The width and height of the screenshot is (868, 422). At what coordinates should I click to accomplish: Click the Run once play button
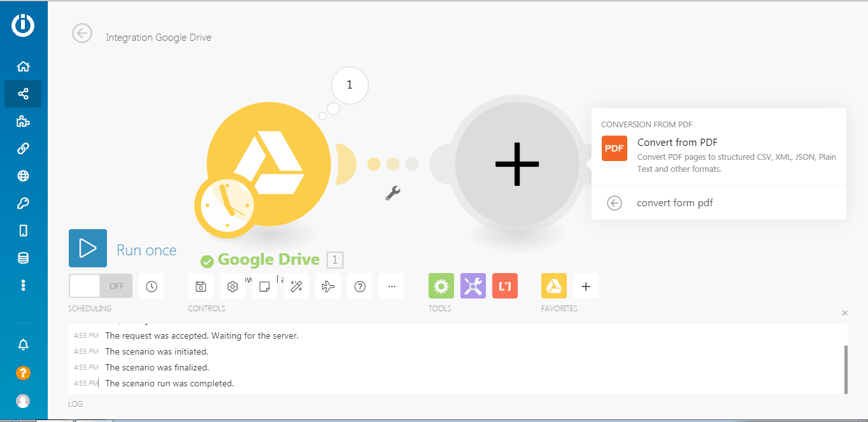[x=88, y=248]
